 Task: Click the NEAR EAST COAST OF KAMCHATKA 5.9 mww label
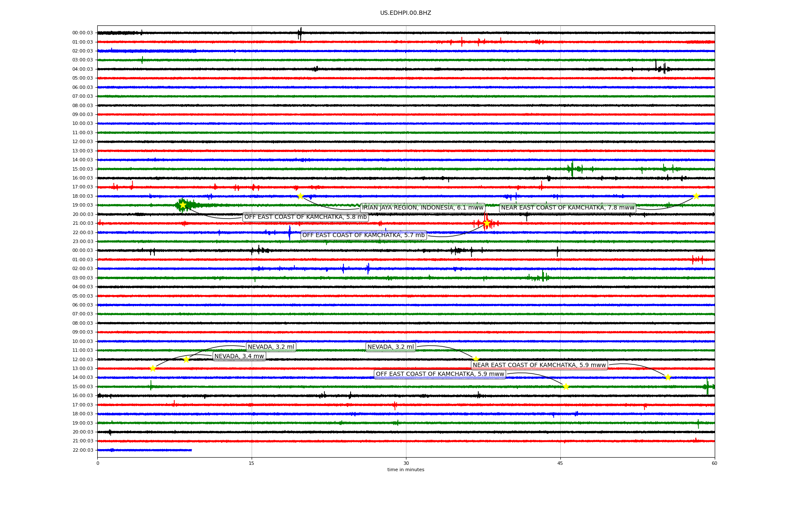[x=539, y=365]
